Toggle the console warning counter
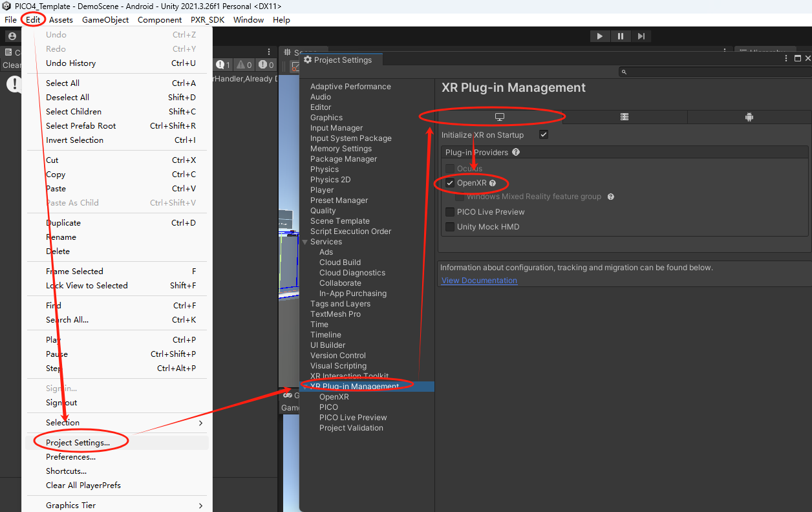The height and width of the screenshot is (512, 812). [245, 65]
